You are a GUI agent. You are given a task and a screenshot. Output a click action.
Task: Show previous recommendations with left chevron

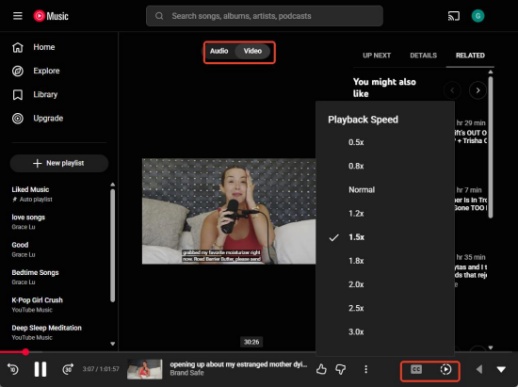[452, 90]
